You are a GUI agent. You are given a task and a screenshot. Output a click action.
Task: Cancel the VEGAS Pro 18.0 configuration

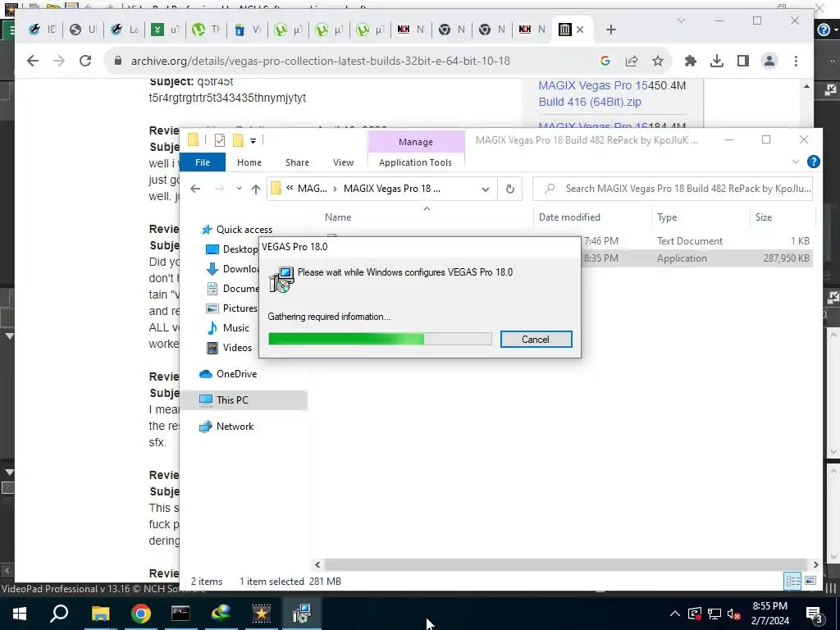536,339
